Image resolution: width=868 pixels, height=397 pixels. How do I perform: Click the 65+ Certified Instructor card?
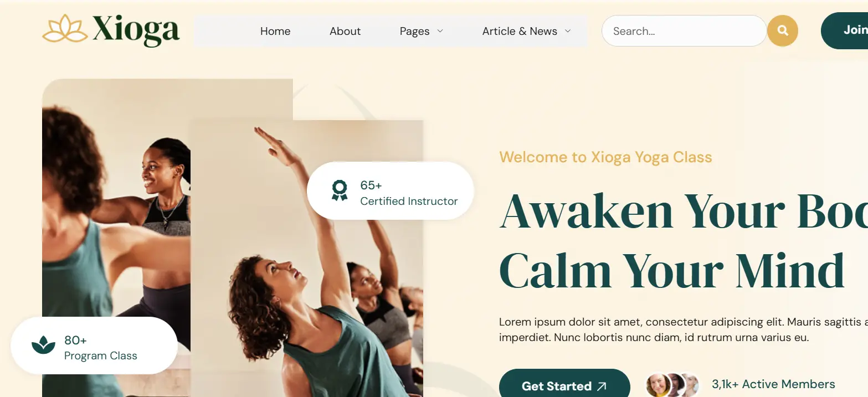click(391, 190)
